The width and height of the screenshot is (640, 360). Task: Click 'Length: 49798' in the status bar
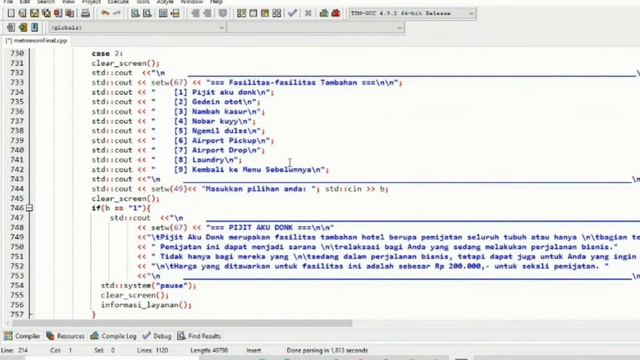[x=209, y=350]
